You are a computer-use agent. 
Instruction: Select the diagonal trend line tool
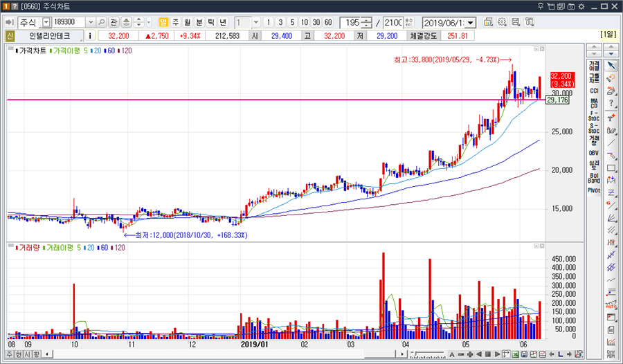pyautogui.click(x=611, y=143)
